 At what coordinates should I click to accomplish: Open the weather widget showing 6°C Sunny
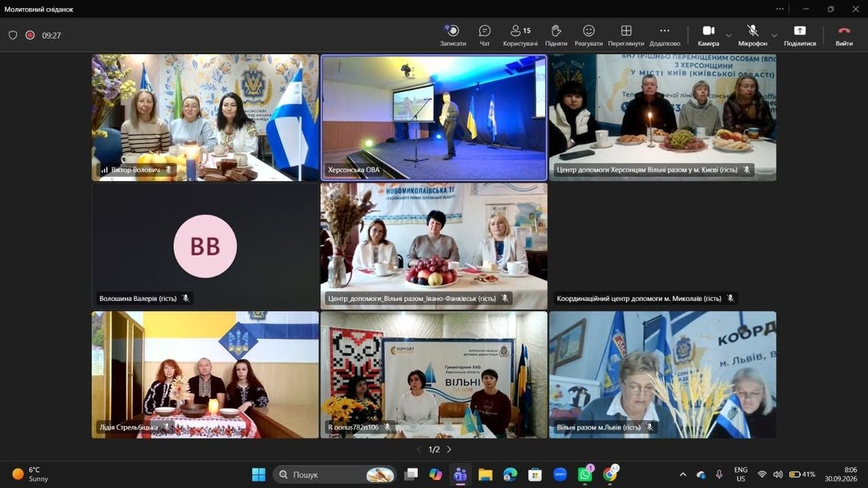point(30,474)
